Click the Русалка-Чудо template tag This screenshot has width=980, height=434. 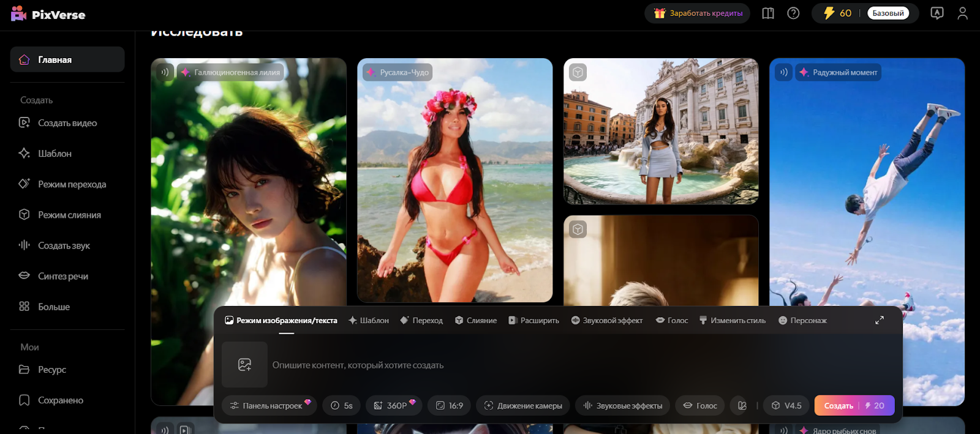point(398,72)
